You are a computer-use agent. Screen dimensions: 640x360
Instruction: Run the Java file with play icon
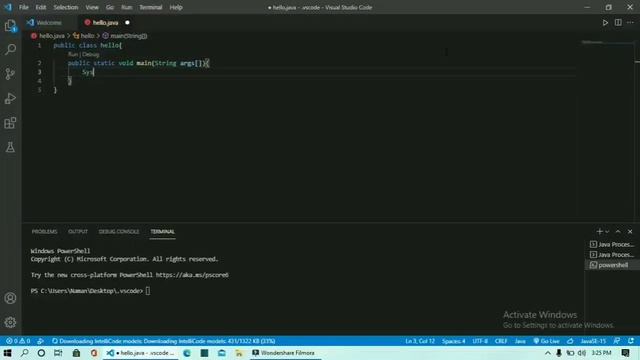(x=605, y=23)
